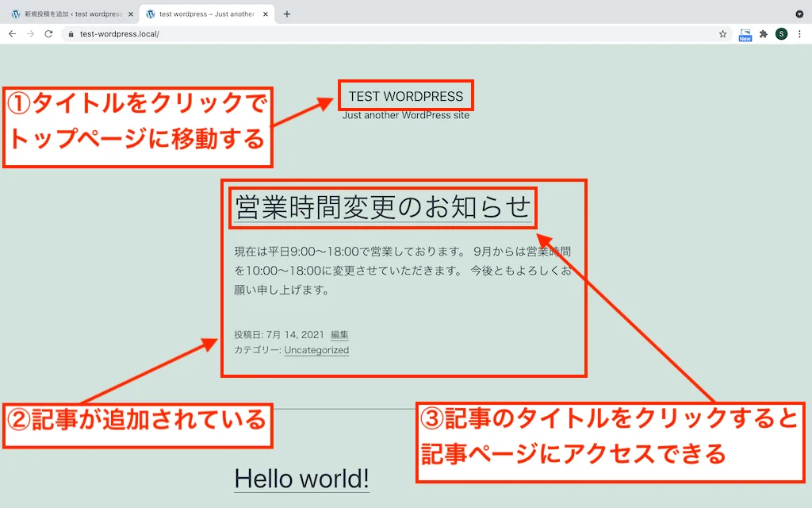Go back with the browser back arrow
This screenshot has height=508, width=812.
[13, 33]
